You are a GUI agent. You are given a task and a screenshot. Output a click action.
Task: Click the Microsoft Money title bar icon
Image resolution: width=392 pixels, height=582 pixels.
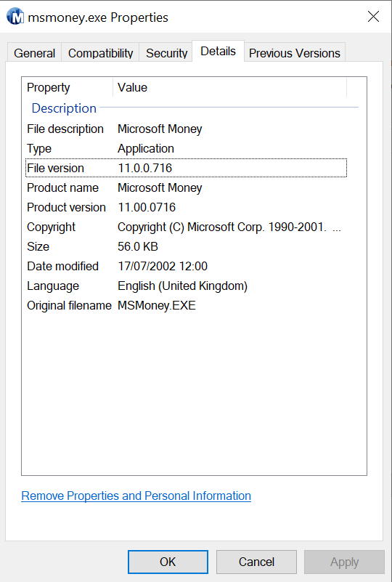(x=15, y=17)
